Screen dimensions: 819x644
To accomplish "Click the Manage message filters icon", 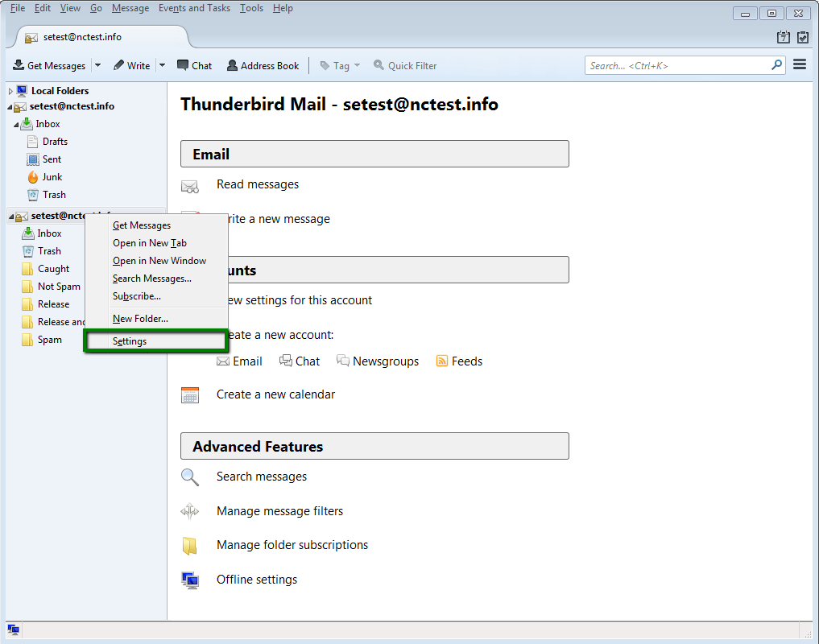I will (189, 511).
